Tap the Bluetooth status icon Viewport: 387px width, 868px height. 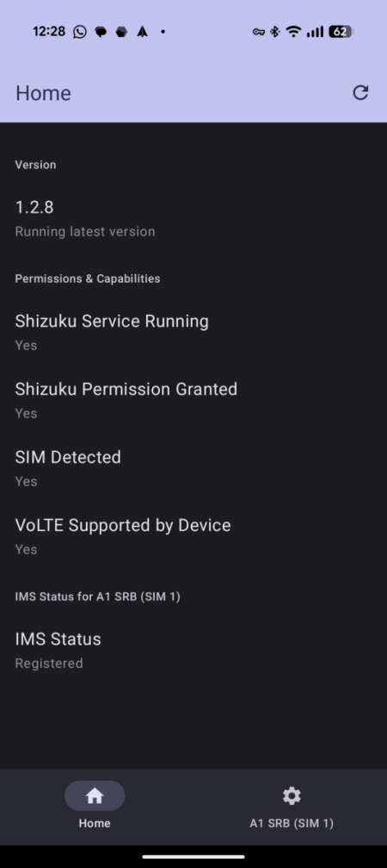274,32
